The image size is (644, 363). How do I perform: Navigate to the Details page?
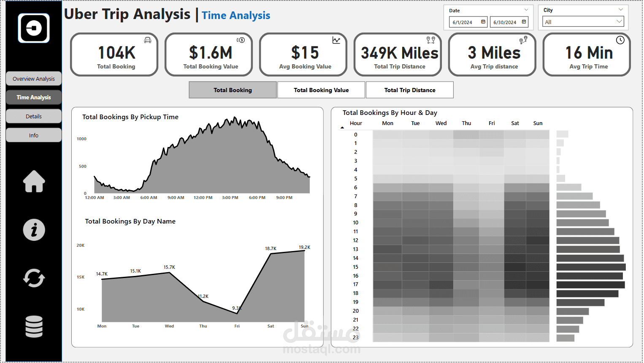click(x=34, y=116)
